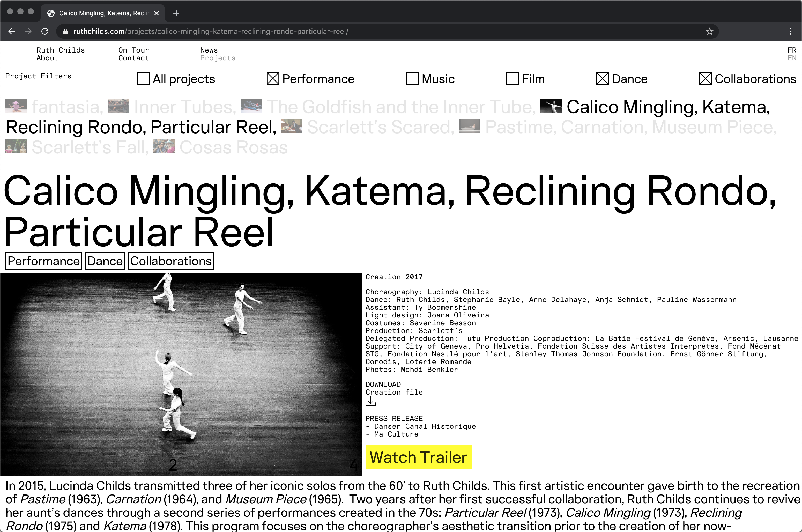Reload the page using the refresh icon
This screenshot has height=532, width=802.
pyautogui.click(x=45, y=32)
